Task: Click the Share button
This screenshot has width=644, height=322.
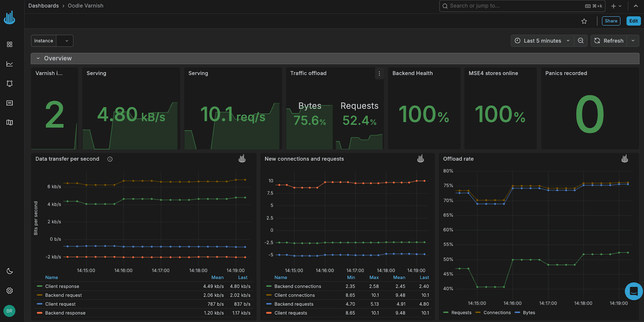Action: 611,21
